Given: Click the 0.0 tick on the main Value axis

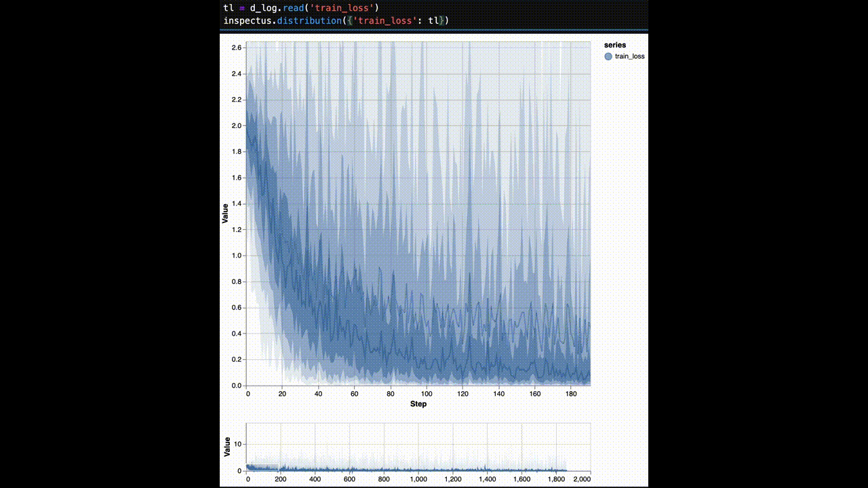Looking at the screenshot, I should tap(237, 386).
